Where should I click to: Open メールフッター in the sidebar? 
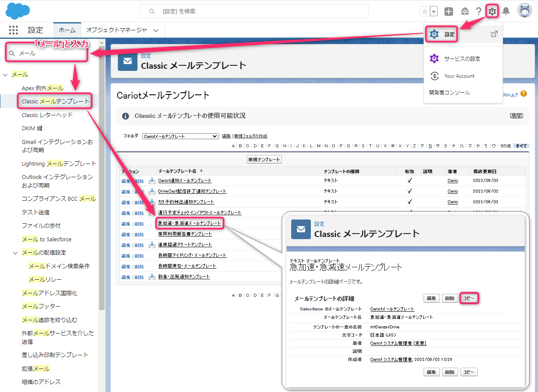click(41, 306)
